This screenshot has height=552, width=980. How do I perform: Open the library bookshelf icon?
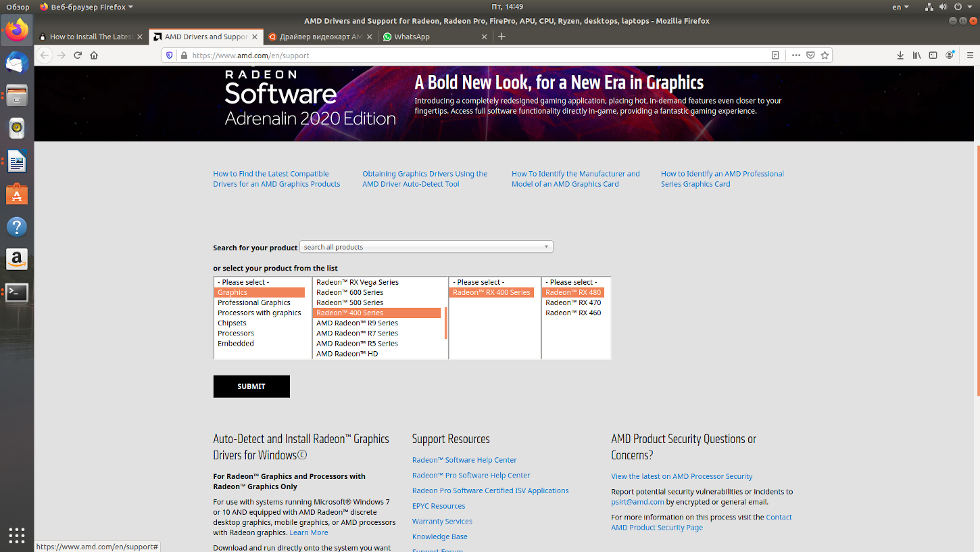[x=916, y=55]
